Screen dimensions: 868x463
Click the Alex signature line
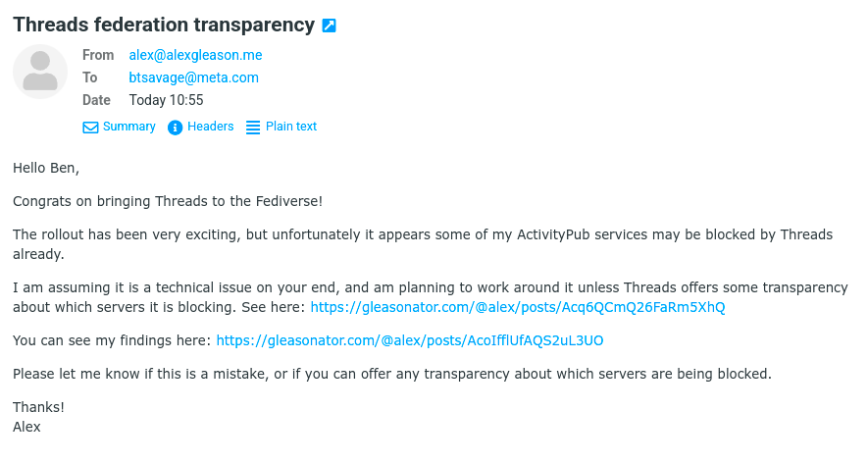pos(26,427)
